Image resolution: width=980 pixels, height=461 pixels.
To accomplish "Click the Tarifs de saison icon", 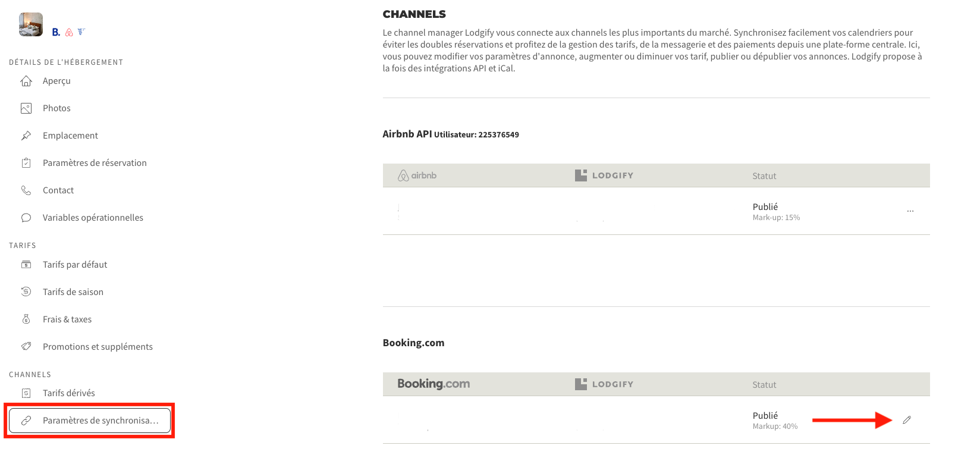I will [26, 291].
